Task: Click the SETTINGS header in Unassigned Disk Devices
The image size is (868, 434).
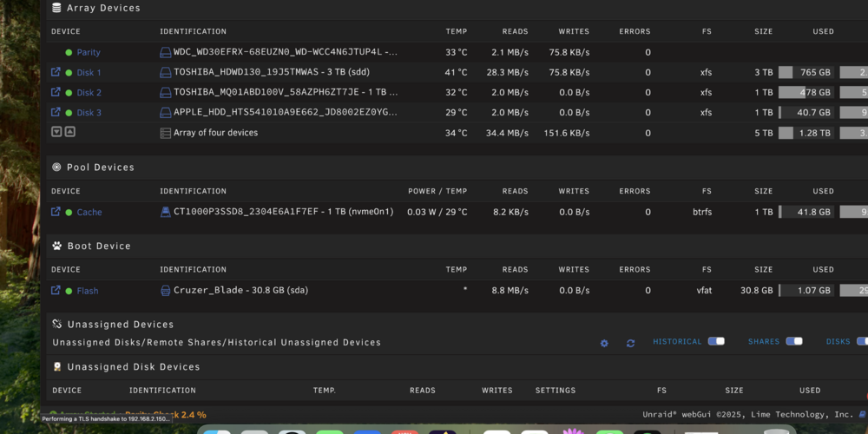Action: click(x=556, y=391)
